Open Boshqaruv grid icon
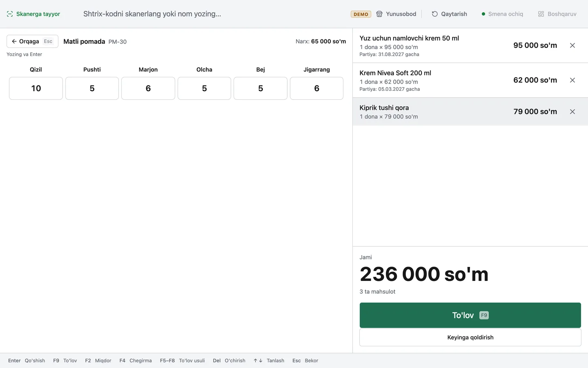 click(x=541, y=14)
